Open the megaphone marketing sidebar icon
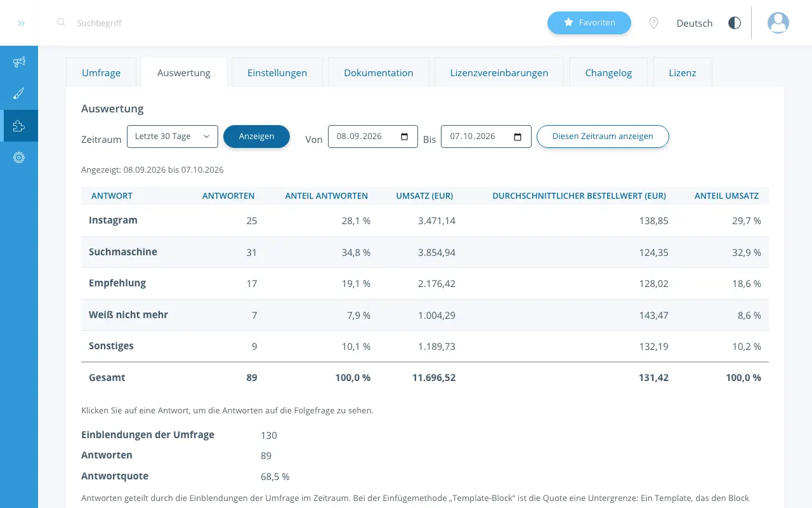This screenshot has height=508, width=812. (19, 62)
